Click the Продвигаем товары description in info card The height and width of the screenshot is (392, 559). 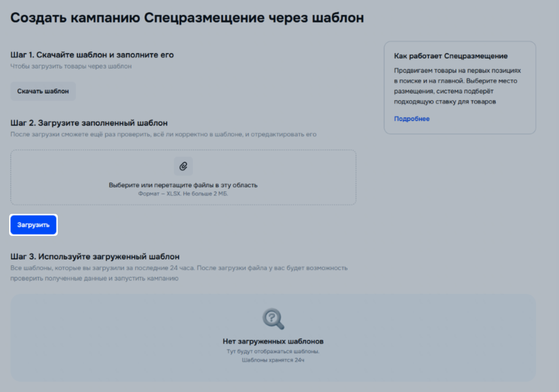pyautogui.click(x=457, y=86)
